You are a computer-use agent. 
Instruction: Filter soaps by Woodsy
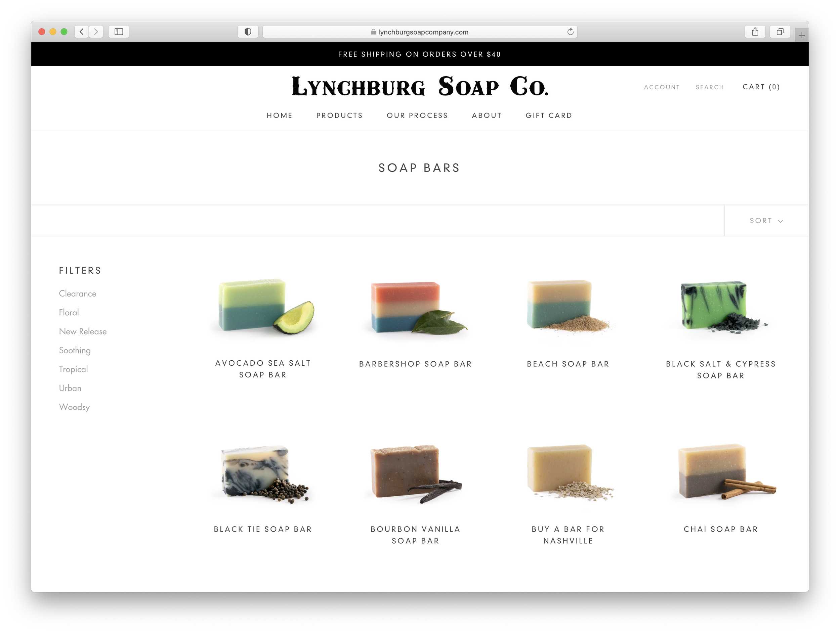75,407
